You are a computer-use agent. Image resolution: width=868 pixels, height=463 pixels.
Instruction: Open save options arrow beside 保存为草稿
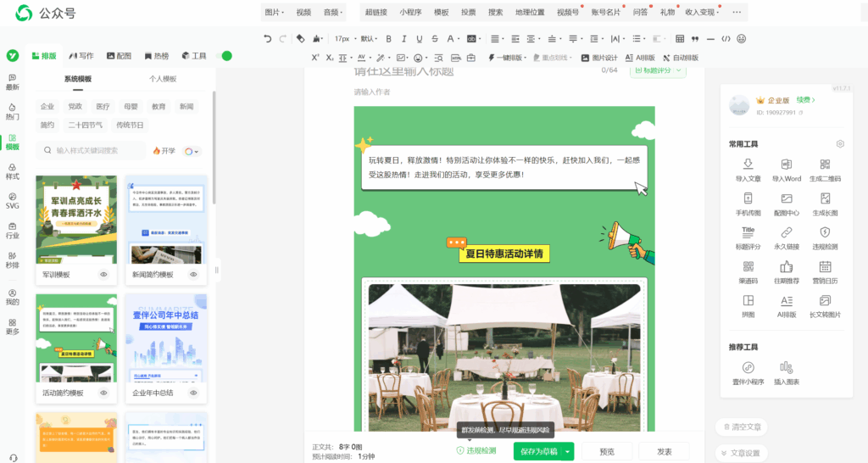pos(567,451)
